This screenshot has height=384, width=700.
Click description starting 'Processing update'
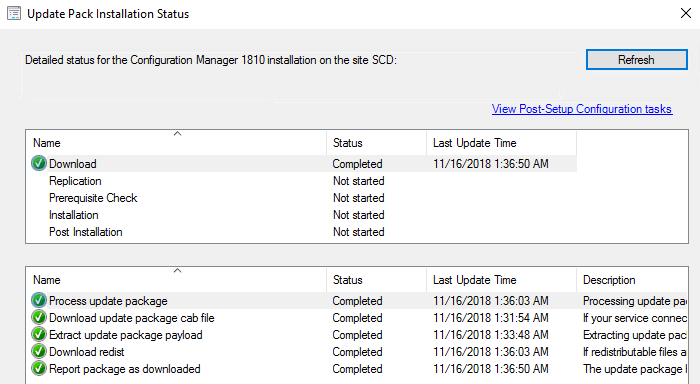point(635,301)
